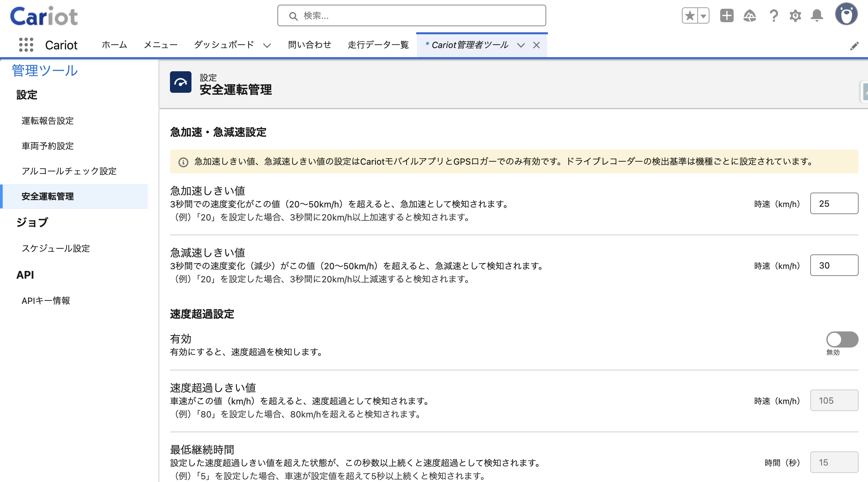Open 運転報告設定 in the sidebar
Image resolution: width=868 pixels, height=482 pixels.
pyautogui.click(x=47, y=121)
